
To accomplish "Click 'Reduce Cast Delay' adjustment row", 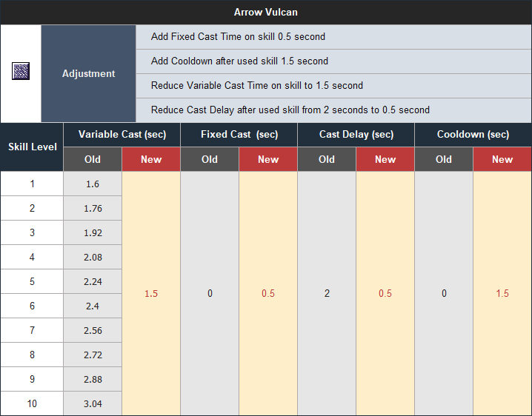I will [x=334, y=110].
